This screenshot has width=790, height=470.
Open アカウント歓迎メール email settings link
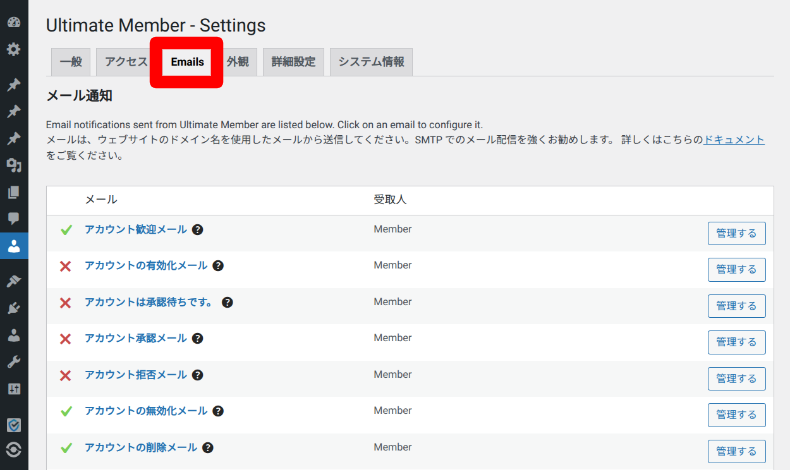coord(136,230)
